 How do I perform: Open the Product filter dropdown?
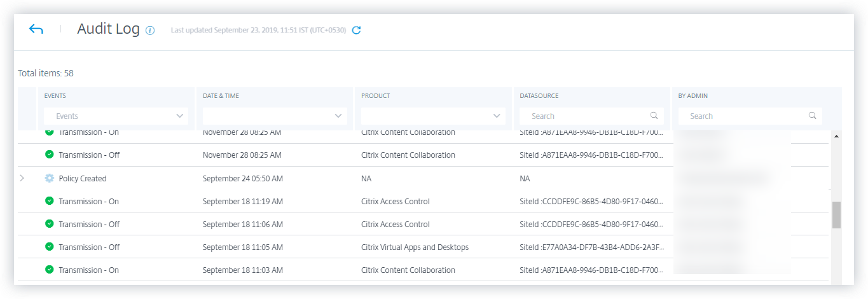432,116
